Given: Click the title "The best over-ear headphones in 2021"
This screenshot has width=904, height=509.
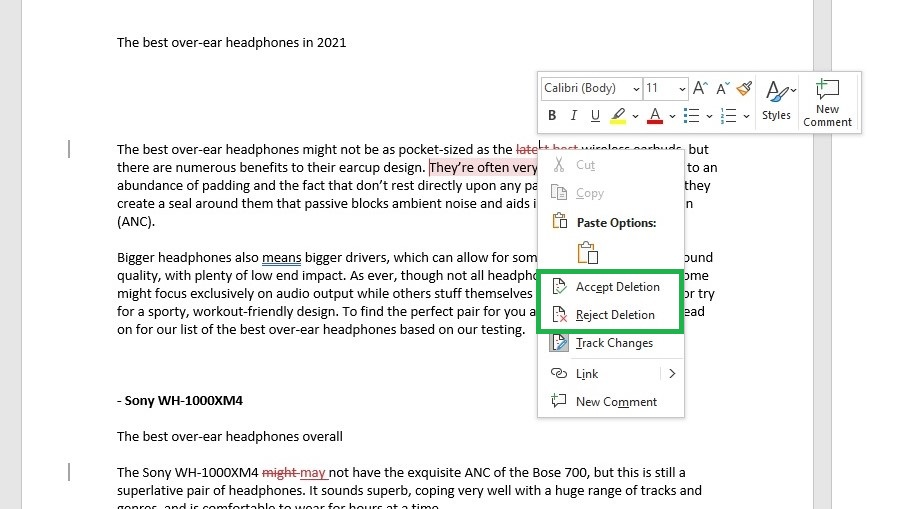Looking at the screenshot, I should tap(231, 43).
